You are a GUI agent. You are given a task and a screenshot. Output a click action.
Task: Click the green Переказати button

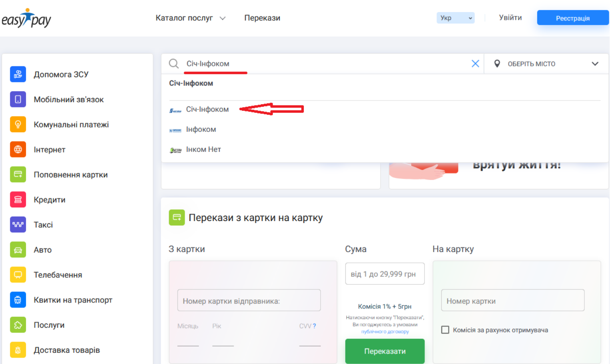385,351
